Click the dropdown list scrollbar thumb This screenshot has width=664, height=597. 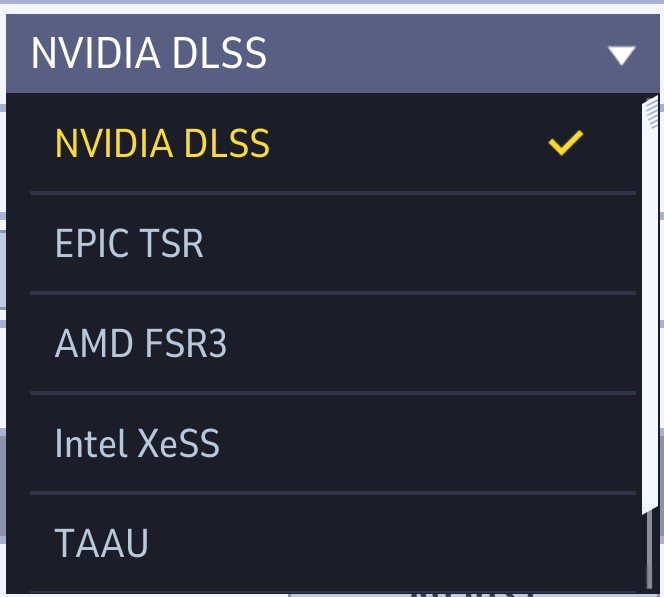[x=650, y=300]
